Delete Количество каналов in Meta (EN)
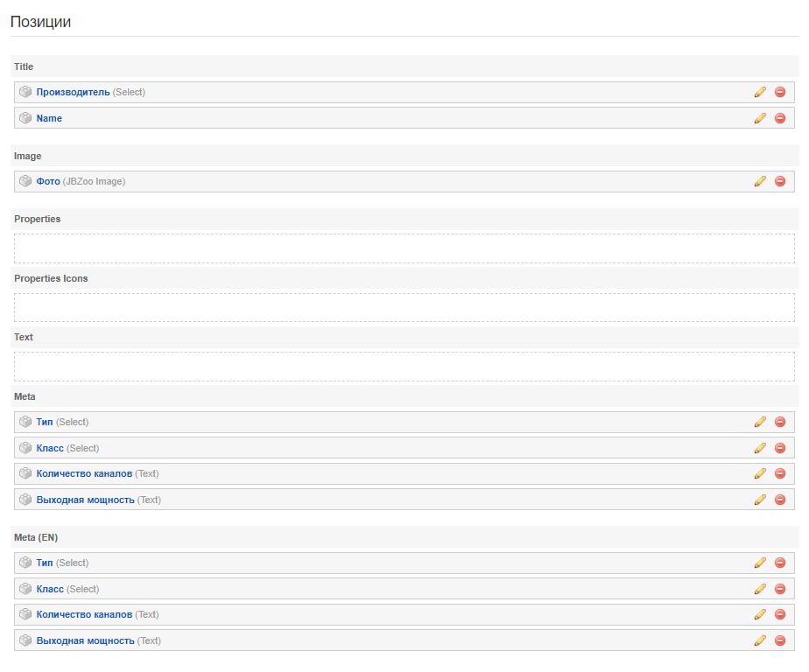This screenshot has width=809, height=672. [780, 614]
